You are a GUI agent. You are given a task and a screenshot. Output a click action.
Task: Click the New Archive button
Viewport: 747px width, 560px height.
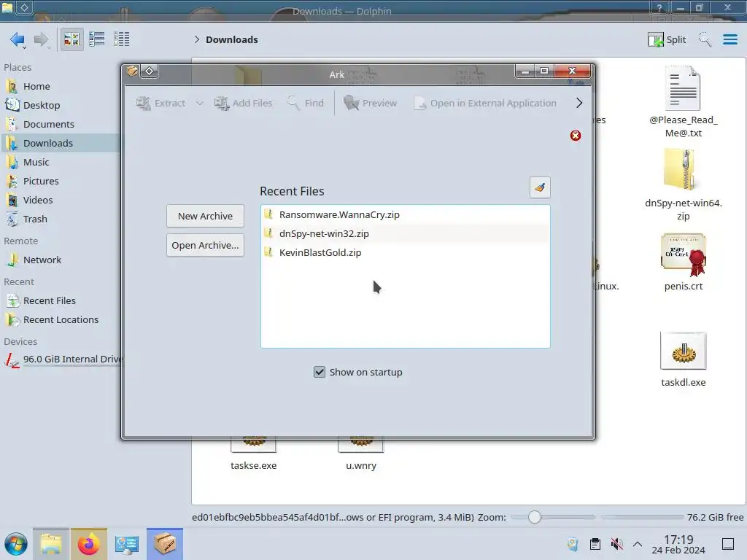[x=205, y=216]
